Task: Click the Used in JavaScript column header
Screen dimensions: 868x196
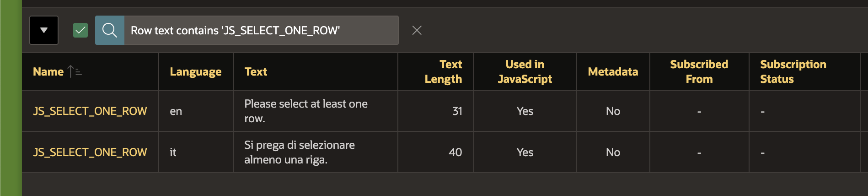Action: [x=525, y=72]
